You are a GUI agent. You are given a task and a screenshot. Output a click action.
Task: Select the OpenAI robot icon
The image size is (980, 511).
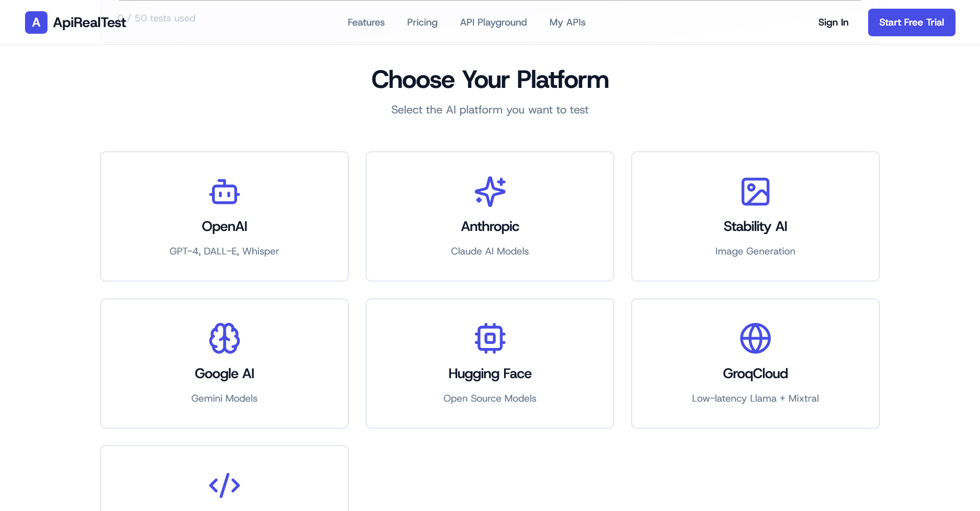pos(224,192)
